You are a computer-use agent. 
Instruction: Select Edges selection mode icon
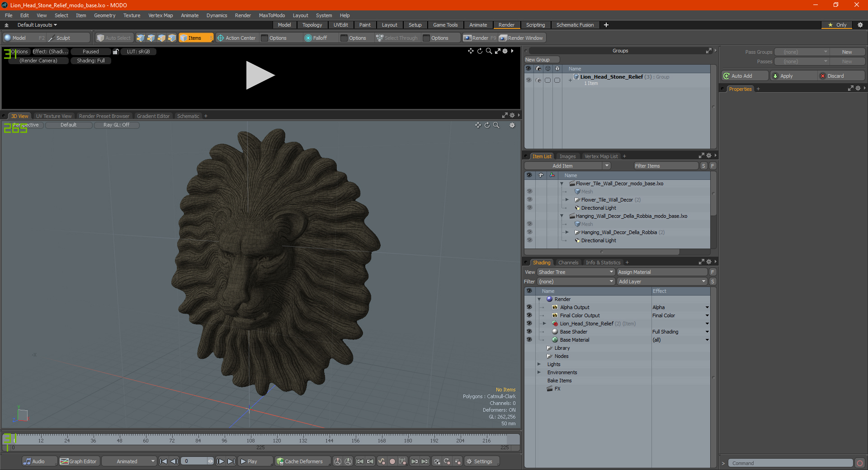coord(151,38)
